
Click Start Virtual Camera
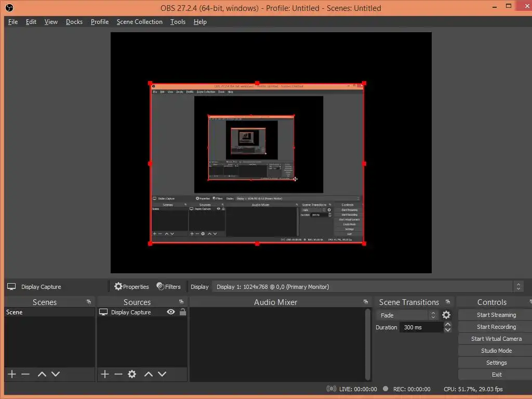[x=496, y=339]
